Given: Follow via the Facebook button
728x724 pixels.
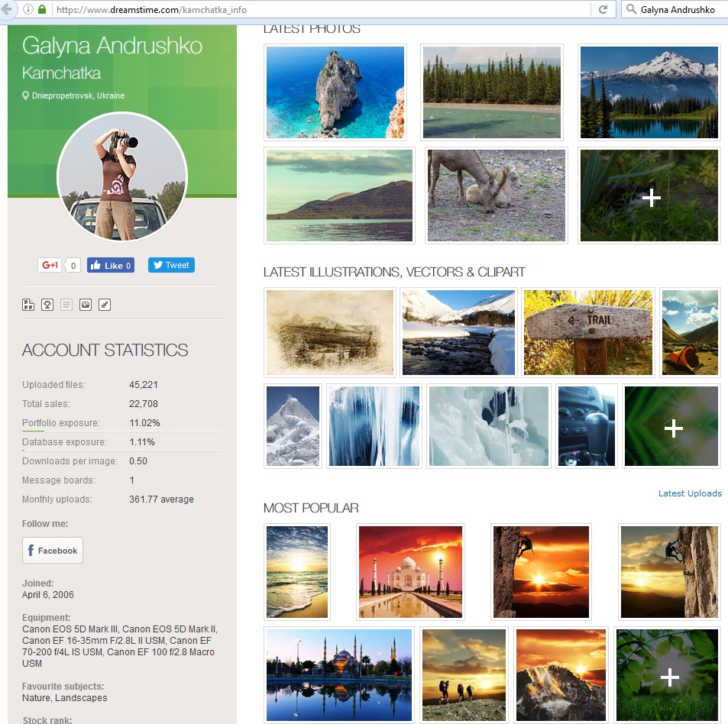Looking at the screenshot, I should (53, 551).
